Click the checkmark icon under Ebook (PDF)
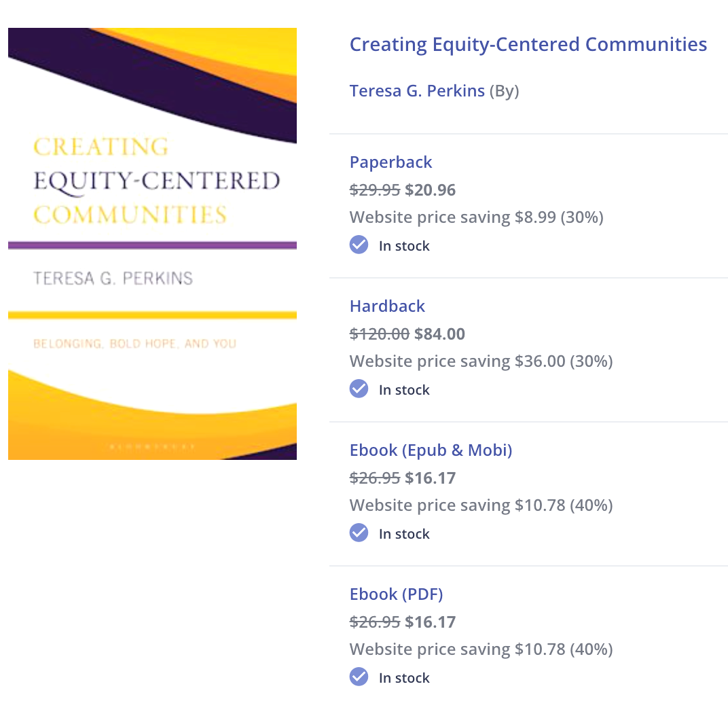Viewport: 728px width, 716px height. 359,677
